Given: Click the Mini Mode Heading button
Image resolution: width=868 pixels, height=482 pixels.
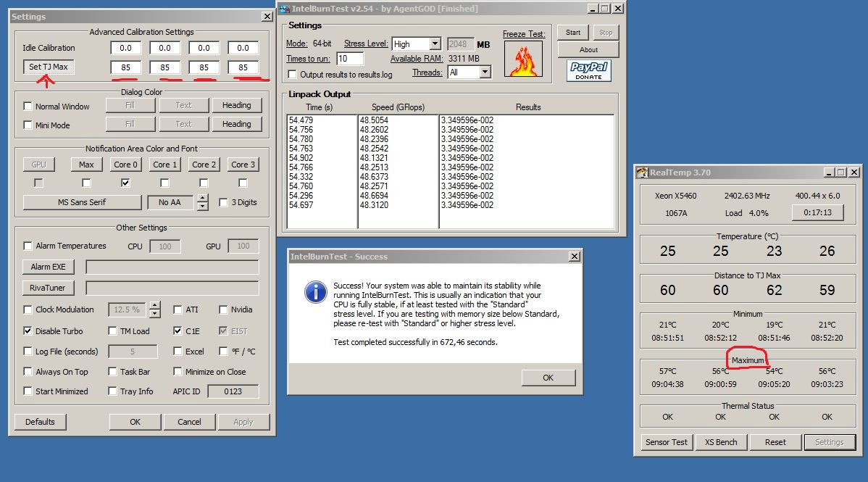Looking at the screenshot, I should 236,124.
